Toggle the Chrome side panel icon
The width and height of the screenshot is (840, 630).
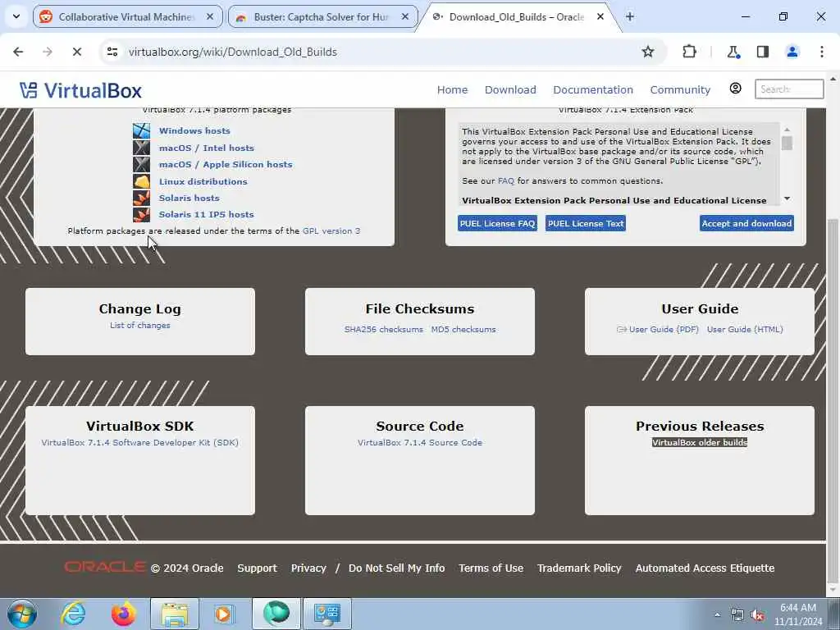pyautogui.click(x=763, y=52)
